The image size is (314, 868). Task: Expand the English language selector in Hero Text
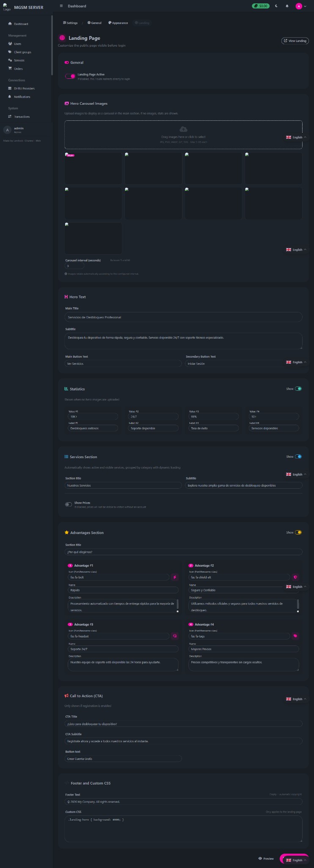pos(296,362)
